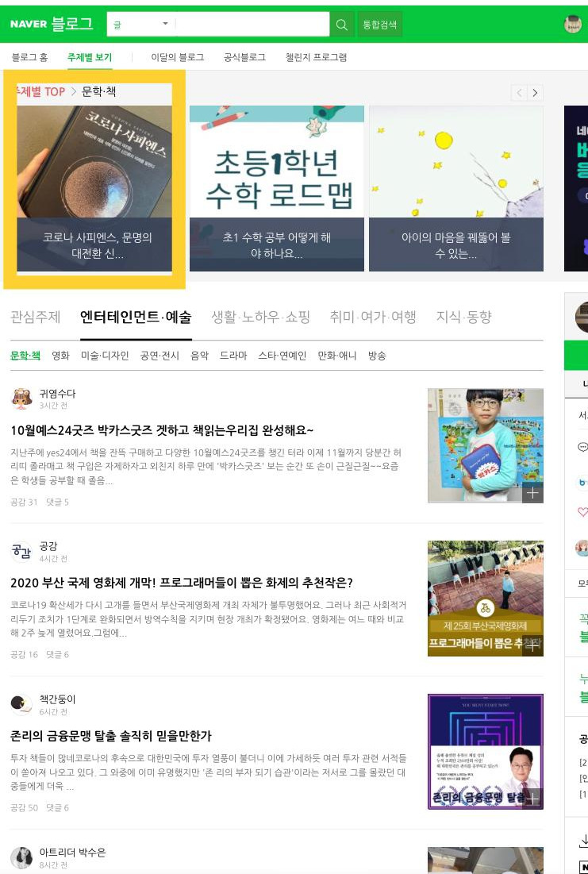Open 이달의 블로그 menu
This screenshot has width=588, height=874.
click(x=177, y=57)
